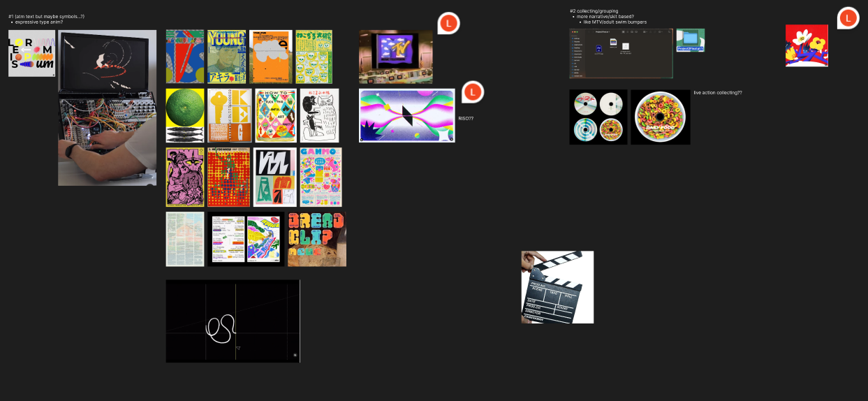Select the pale newspaper-style text poster
Viewport: 868px width, 401px height.
185,239
